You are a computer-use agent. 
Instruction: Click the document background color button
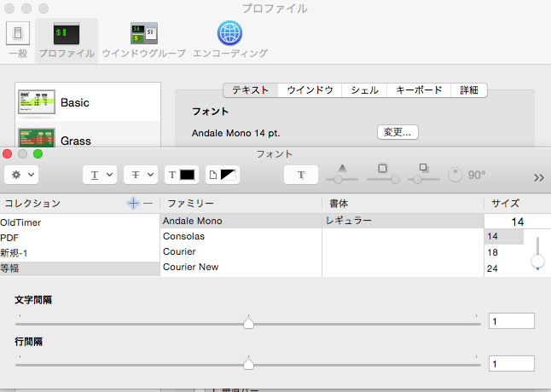point(223,175)
